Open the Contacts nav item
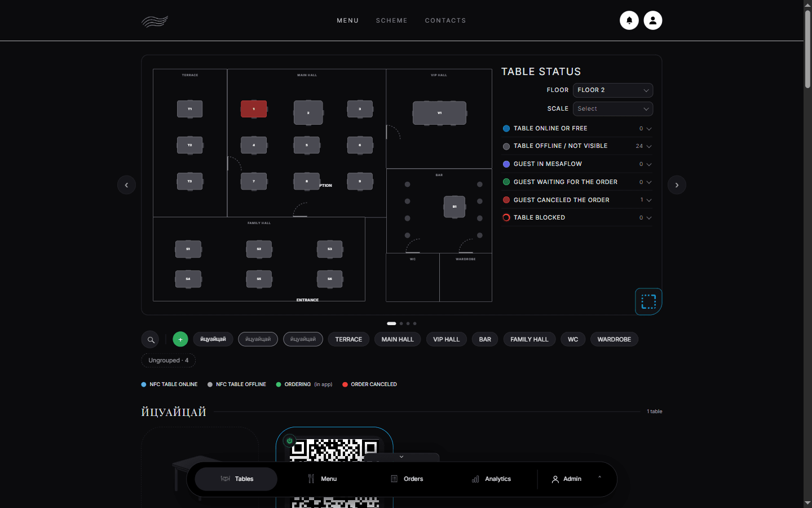The width and height of the screenshot is (812, 508). [x=445, y=20]
